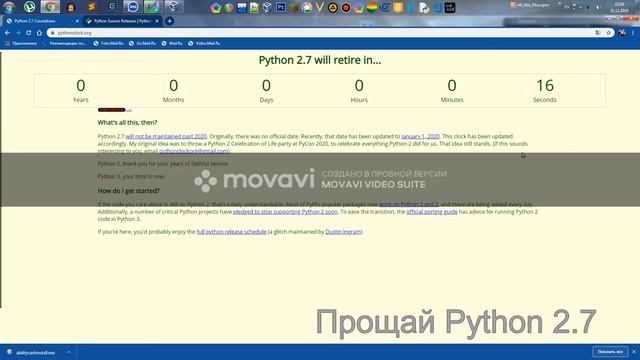Open the 'full python release schedule' link
The width and height of the screenshot is (640, 360).
tap(231, 231)
